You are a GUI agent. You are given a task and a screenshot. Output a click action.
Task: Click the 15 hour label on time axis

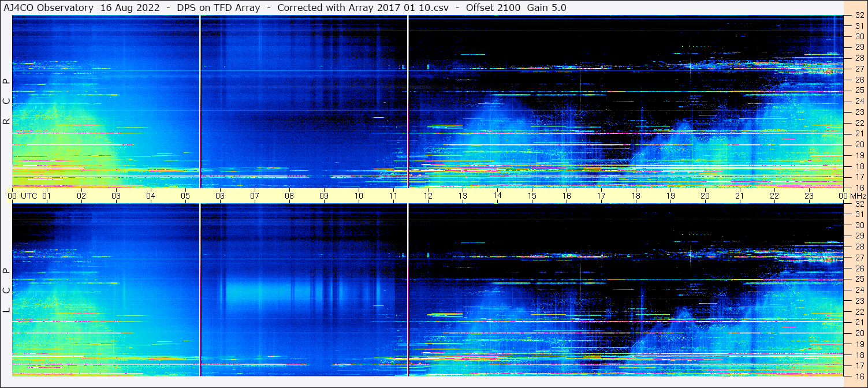point(531,196)
